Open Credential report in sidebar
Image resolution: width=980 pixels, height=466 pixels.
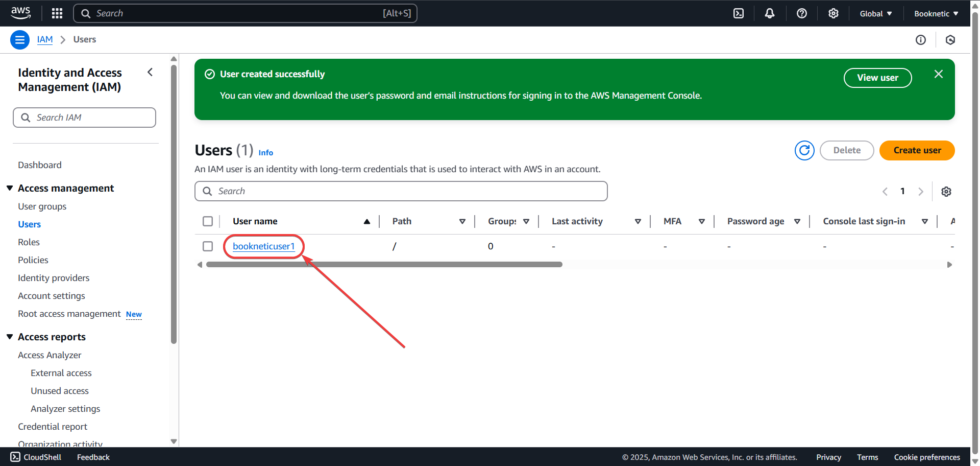tap(53, 427)
